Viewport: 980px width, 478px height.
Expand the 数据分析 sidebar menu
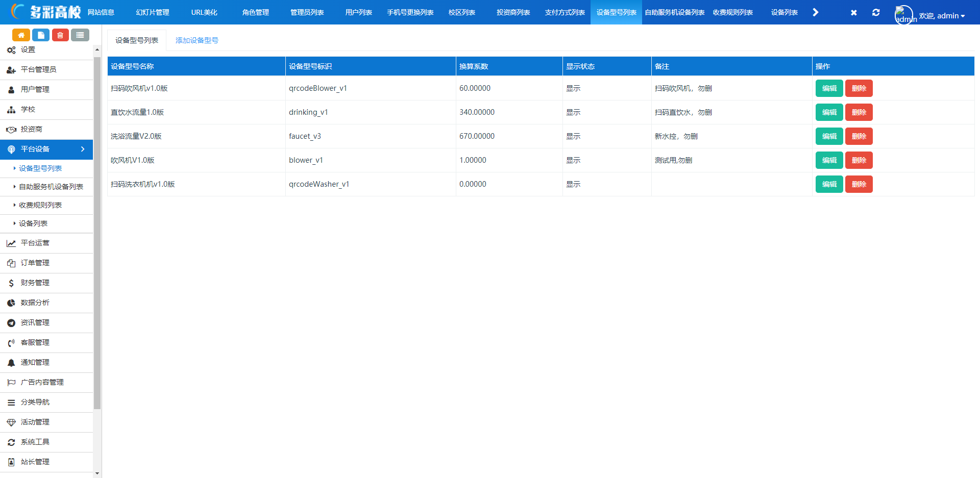coord(46,303)
